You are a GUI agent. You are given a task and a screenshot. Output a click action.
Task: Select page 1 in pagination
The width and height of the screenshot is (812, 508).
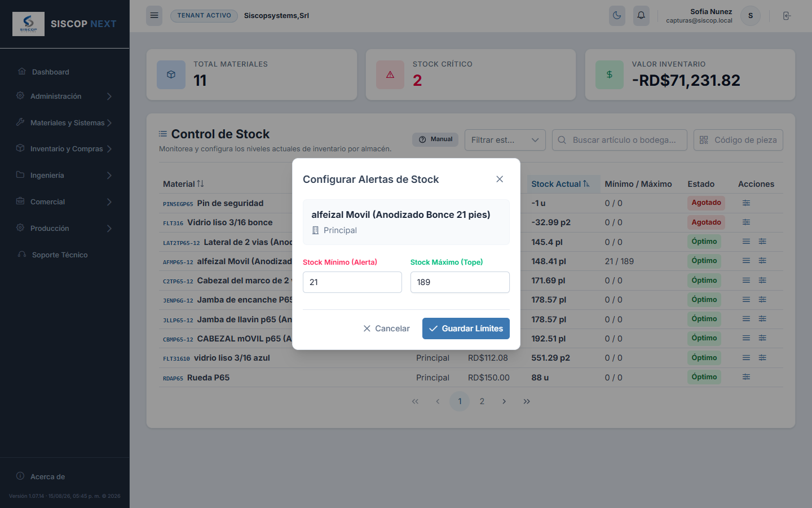tap(460, 401)
